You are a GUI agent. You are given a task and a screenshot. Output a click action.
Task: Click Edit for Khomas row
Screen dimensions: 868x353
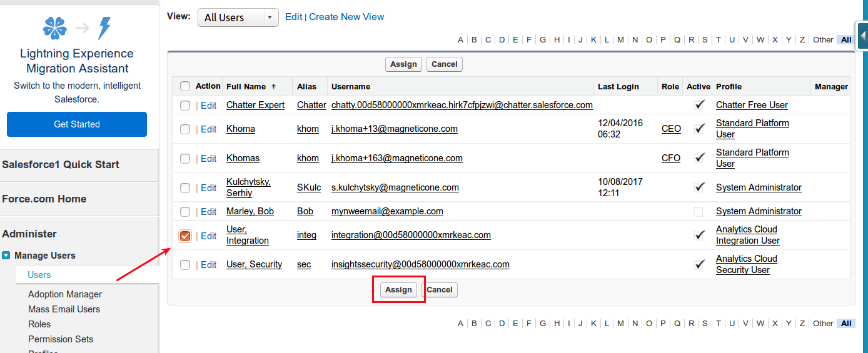(209, 159)
